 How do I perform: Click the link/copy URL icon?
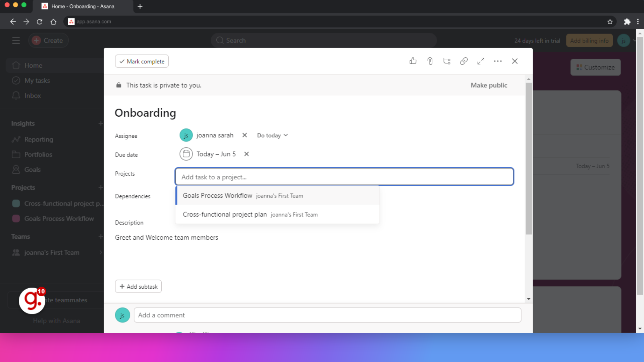[x=464, y=61]
